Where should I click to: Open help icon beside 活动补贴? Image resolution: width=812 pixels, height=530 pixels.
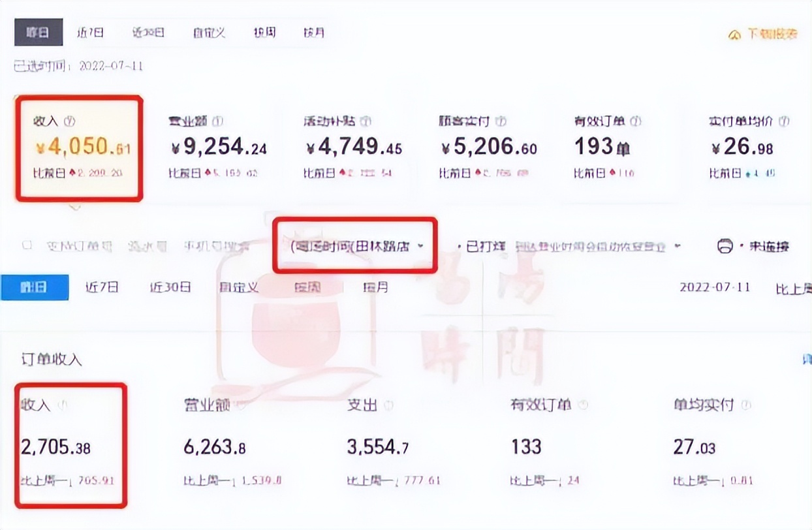click(x=366, y=121)
